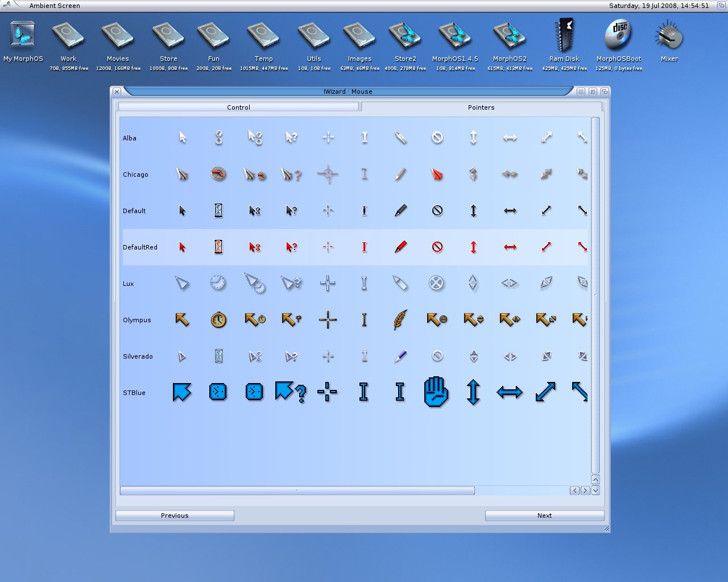Click the right arrow of the horizontal scrollbar

pos(585,490)
